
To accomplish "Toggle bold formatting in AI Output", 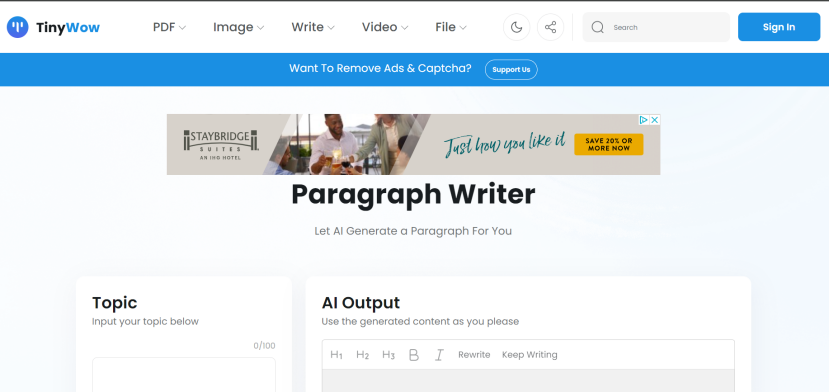I will (414, 355).
